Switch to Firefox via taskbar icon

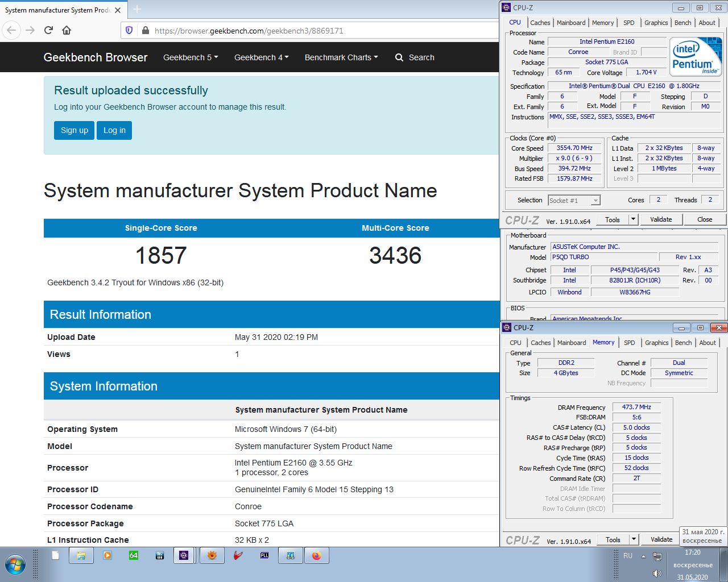click(317, 555)
